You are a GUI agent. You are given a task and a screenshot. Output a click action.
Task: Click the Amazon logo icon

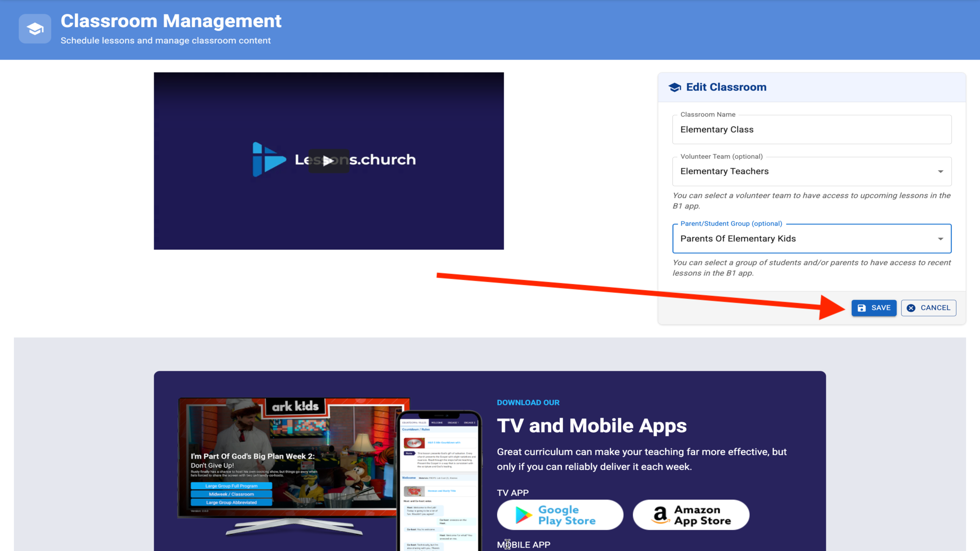[x=660, y=515]
